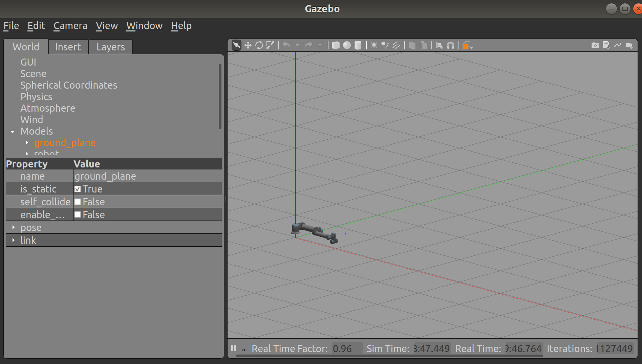
Task: Open the View menu
Action: [x=107, y=26]
